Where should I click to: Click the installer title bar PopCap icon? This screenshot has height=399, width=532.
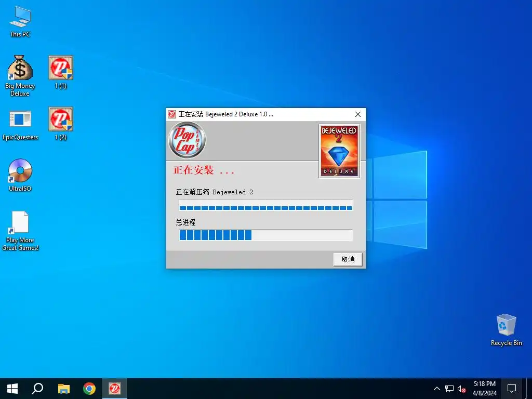[x=172, y=114]
